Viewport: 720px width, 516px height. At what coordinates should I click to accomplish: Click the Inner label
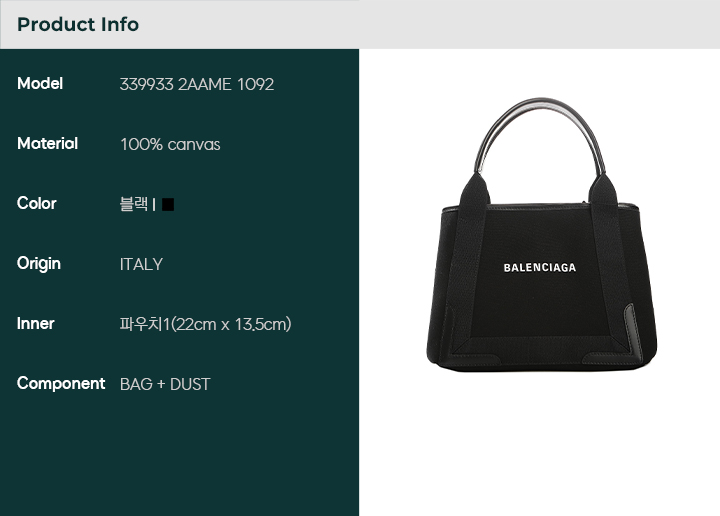click(x=35, y=324)
